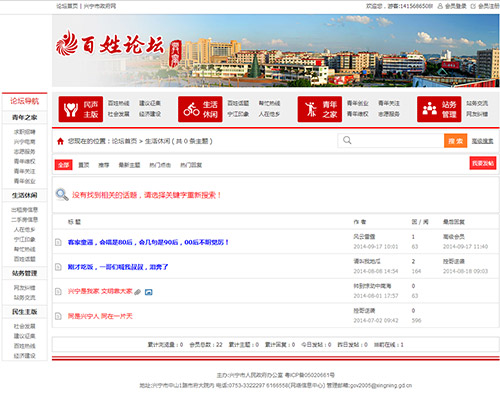Select the 热门点击 filter tab
This screenshot has height=399, width=500.
(x=160, y=165)
